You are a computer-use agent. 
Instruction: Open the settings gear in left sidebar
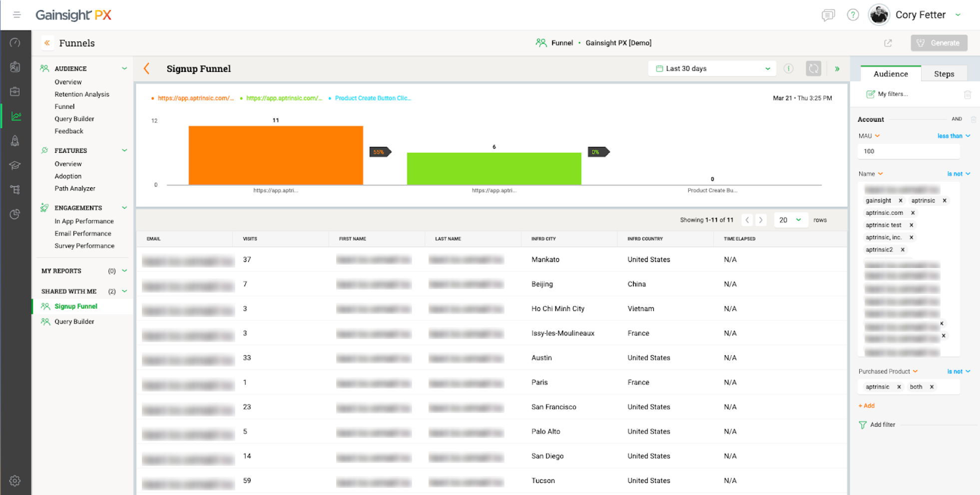[15, 481]
